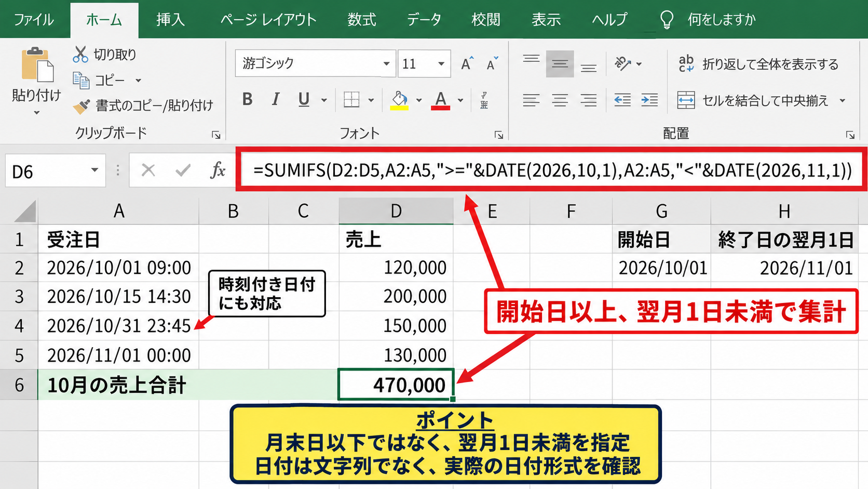868x489 pixels.
Task: Click the fx insert function icon
Action: (x=218, y=170)
